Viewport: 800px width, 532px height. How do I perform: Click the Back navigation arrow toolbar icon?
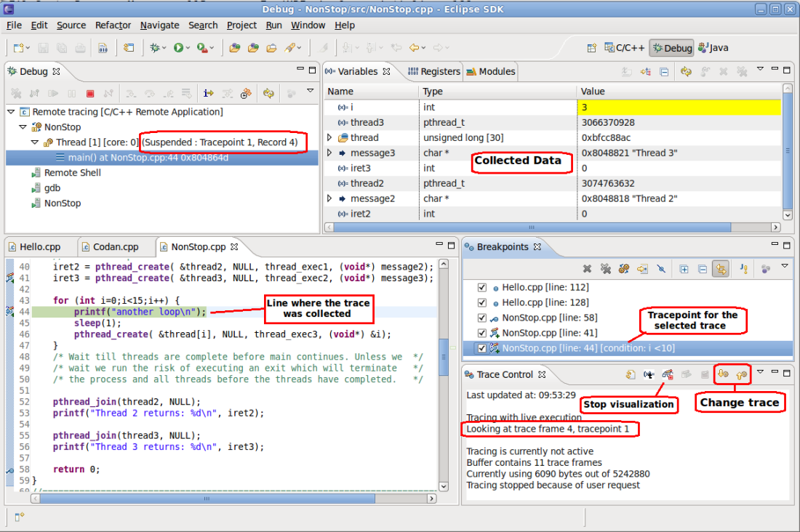click(414, 48)
